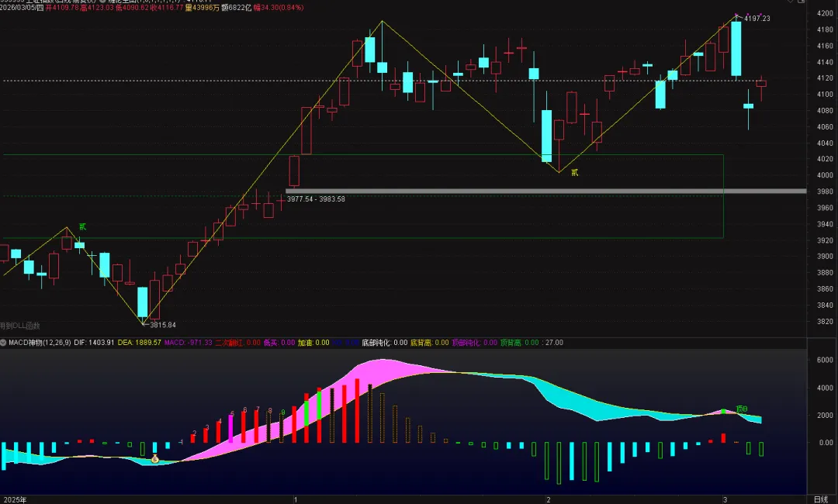838x504 pixels.
Task: Click the 量43996万 volume in header
Action: (202, 8)
